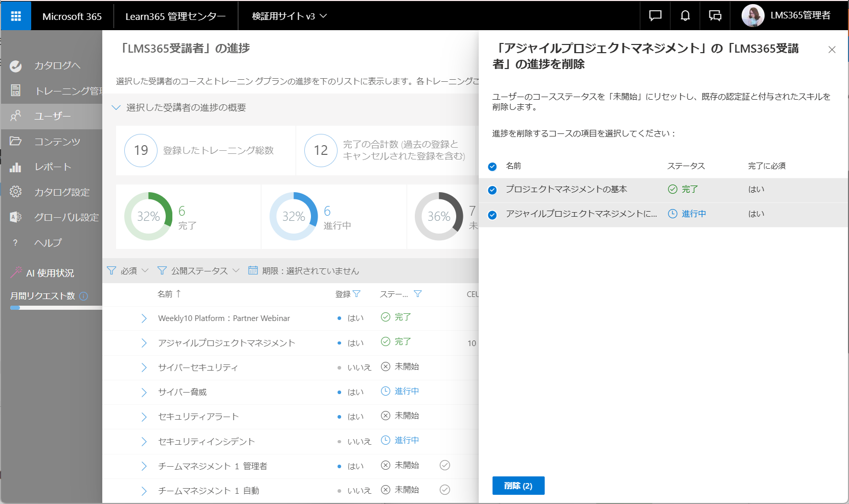Click the 12 完了の合計数 card
The width and height of the screenshot is (849, 504).
[x=386, y=150]
